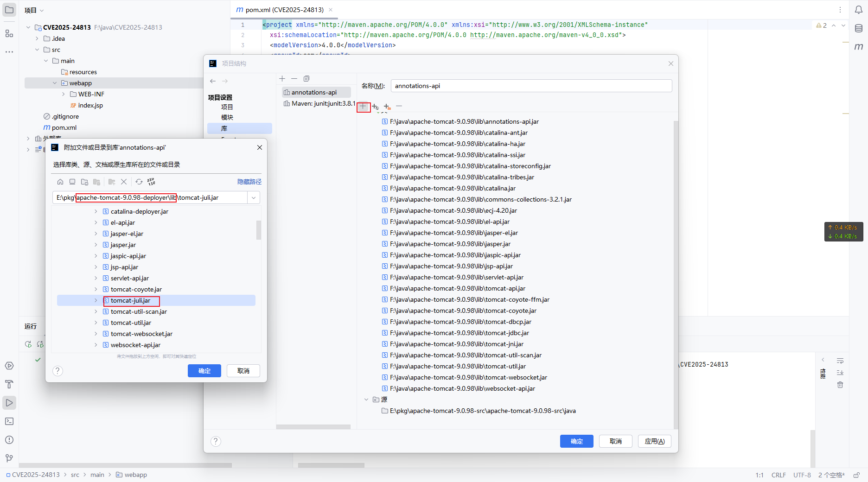Viewport: 868px width, 482px height.
Task: Open the Run tool window
Action: pyautogui.click(x=9, y=403)
